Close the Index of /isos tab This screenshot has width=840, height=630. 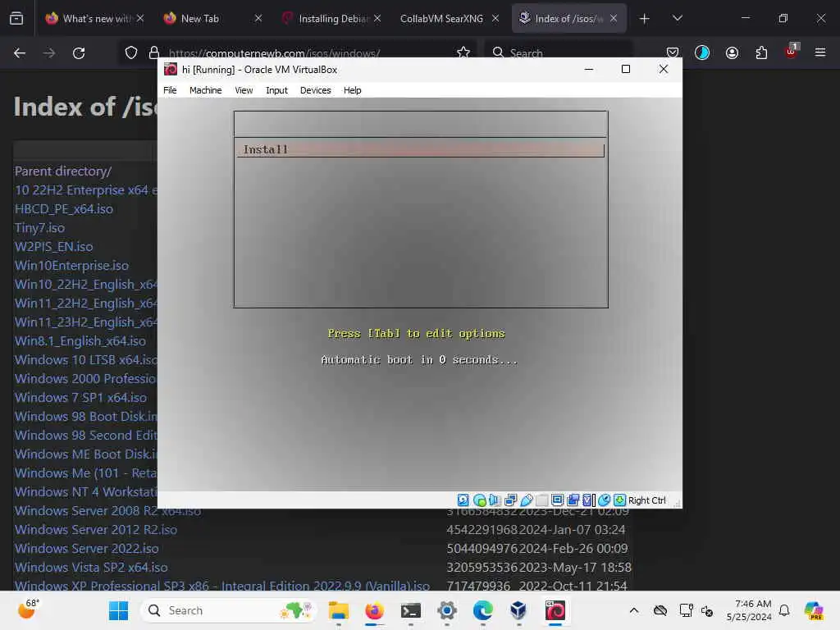(x=614, y=18)
